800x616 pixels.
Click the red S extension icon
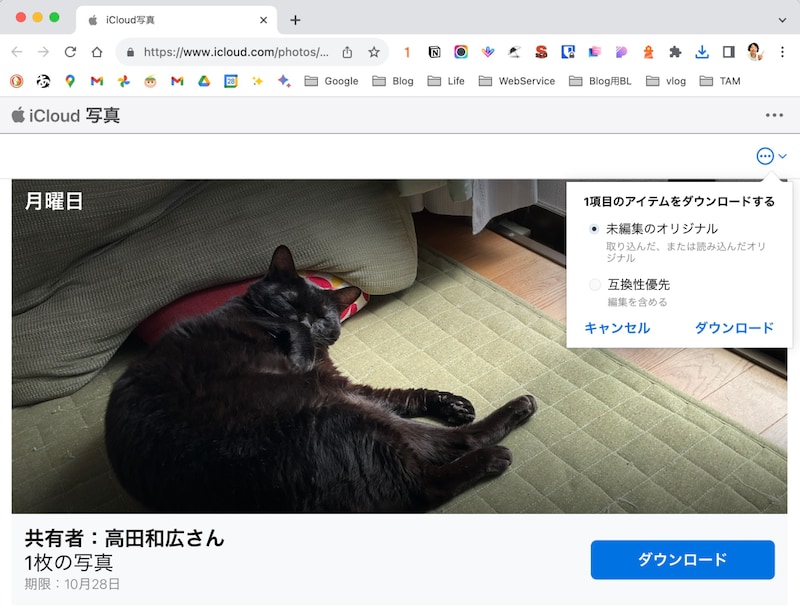541,52
